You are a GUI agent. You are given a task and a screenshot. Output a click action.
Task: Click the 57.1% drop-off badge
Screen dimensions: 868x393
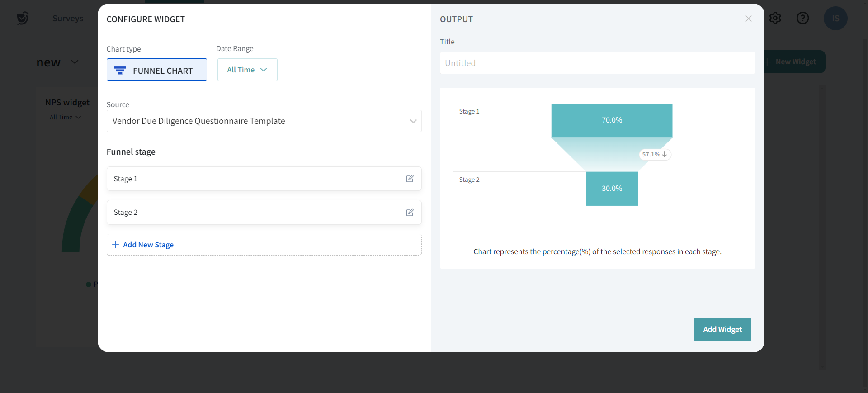pyautogui.click(x=654, y=154)
